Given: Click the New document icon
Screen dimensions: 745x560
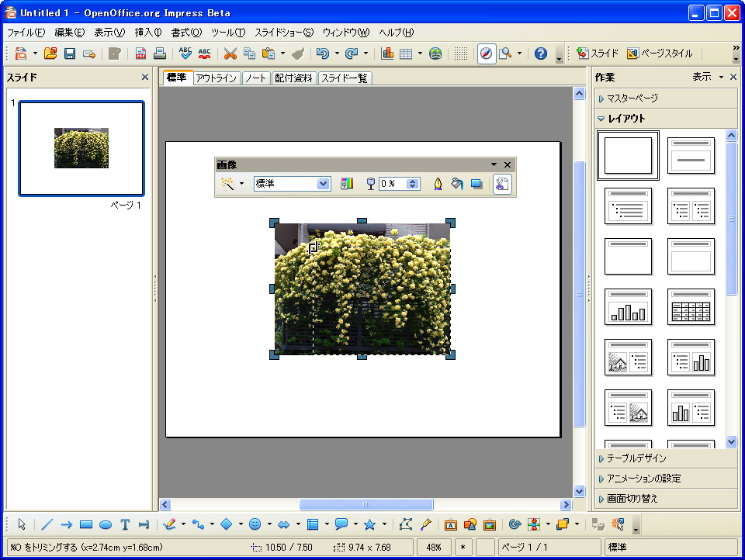Looking at the screenshot, I should [21, 54].
